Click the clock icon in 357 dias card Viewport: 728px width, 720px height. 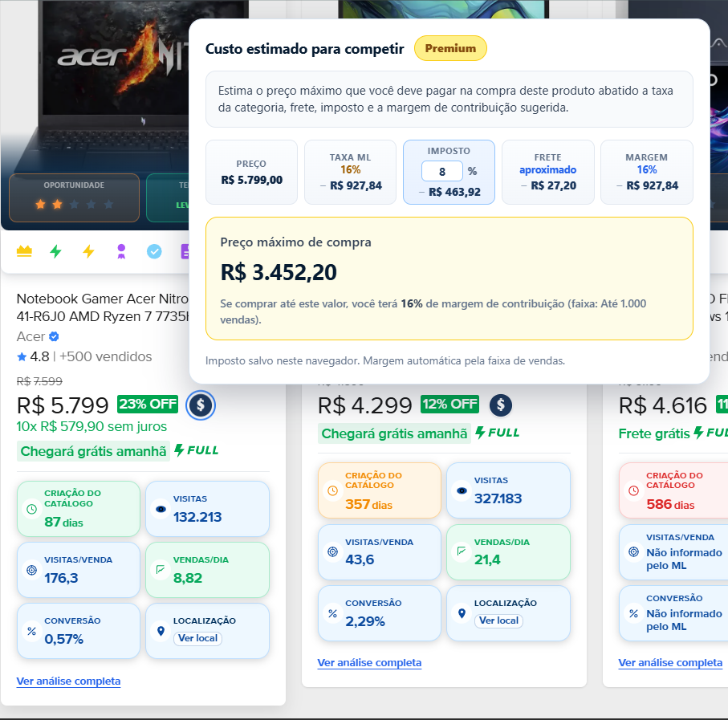pos(332,490)
